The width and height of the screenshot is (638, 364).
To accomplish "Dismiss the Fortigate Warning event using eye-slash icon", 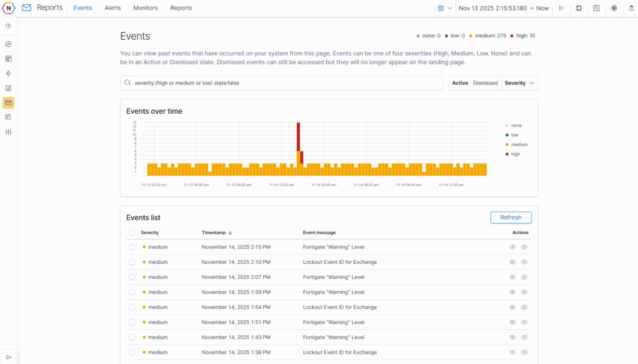I will [x=524, y=247].
